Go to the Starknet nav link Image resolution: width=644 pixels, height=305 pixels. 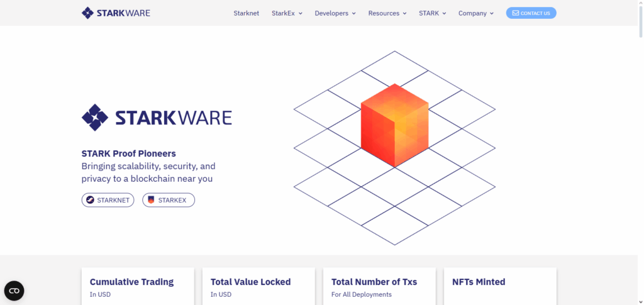246,13
